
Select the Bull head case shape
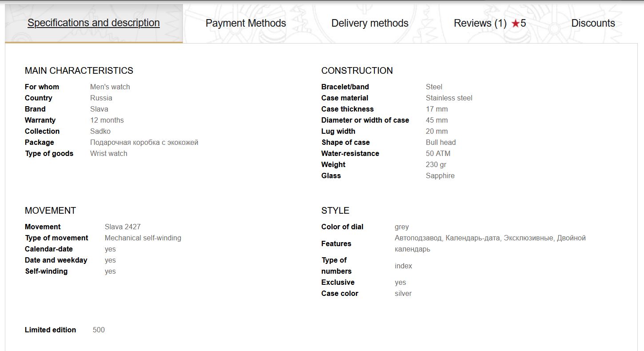point(441,143)
